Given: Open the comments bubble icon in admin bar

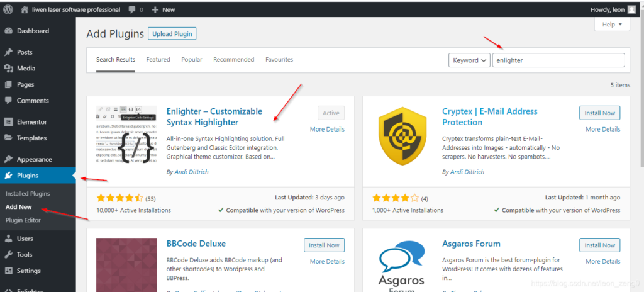Looking at the screenshot, I should tap(133, 9).
